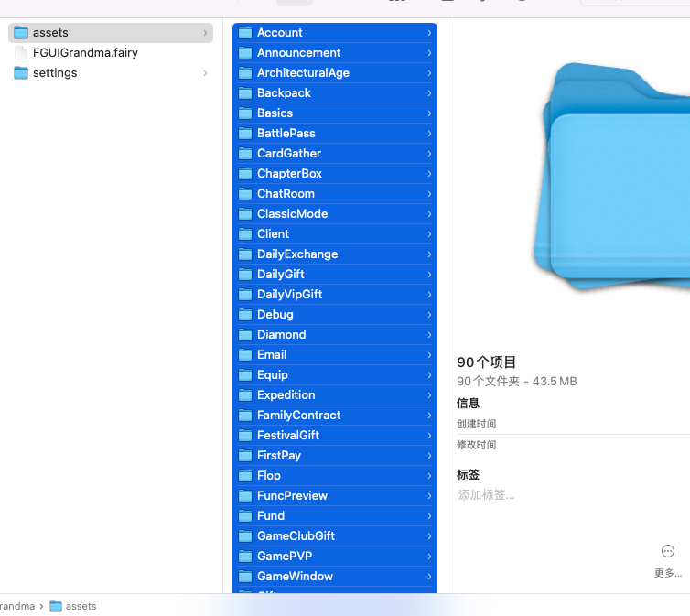The image size is (690, 616).
Task: Click the ChatRoom folder icon
Action: (x=245, y=194)
